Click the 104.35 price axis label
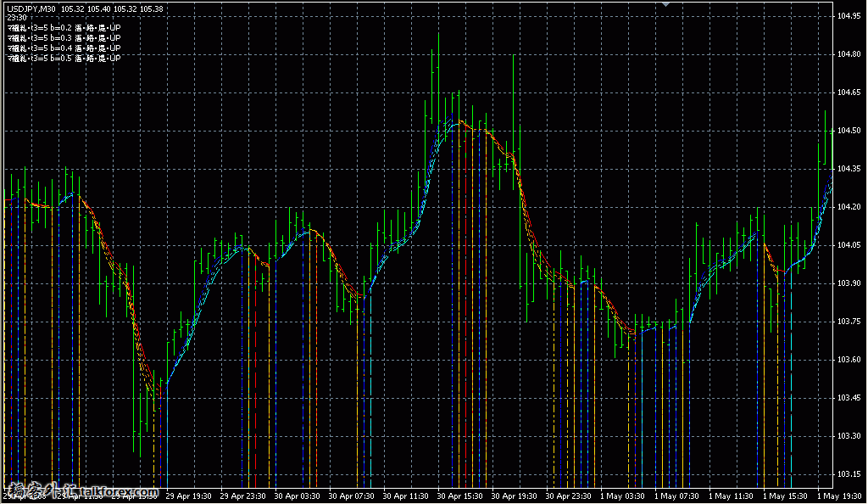 (x=849, y=169)
